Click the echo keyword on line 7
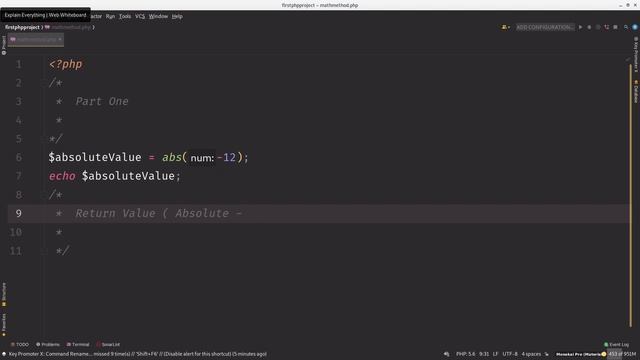The height and width of the screenshot is (360, 640). pyautogui.click(x=62, y=176)
